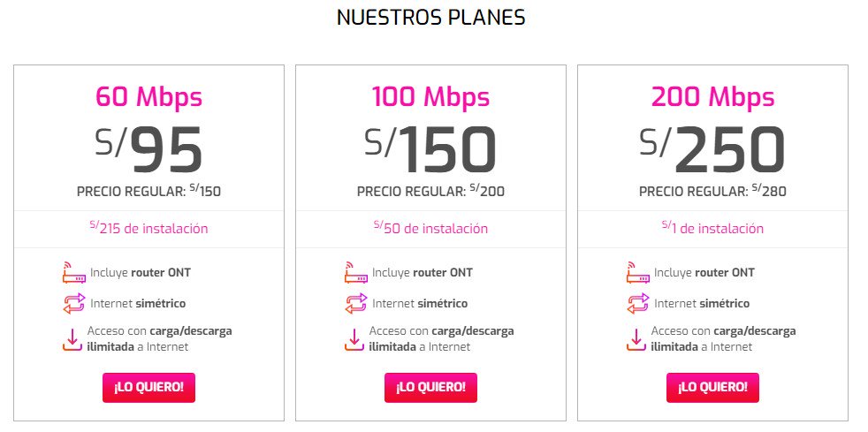This screenshot has height=432, width=868.
Task: Choose ¡LO QUIERO! for the 100 Mbps plan
Action: click(x=430, y=387)
